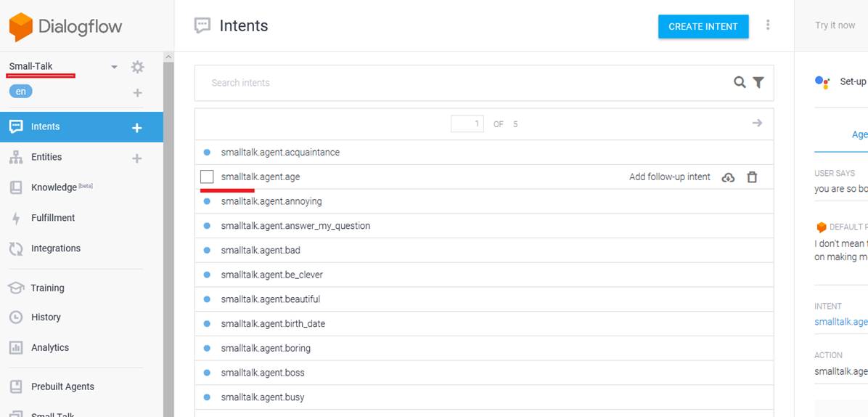This screenshot has height=417, width=868.
Task: Click the upload cloud icon for smalltalk.agent.age
Action: (728, 177)
